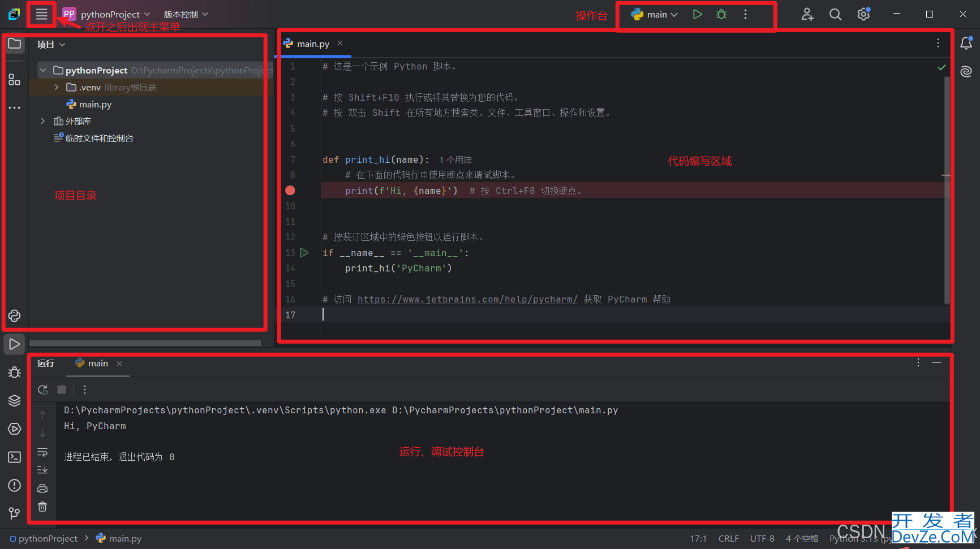Click main.py path link in Run output
The height and width of the screenshot is (549, 980).
point(505,410)
